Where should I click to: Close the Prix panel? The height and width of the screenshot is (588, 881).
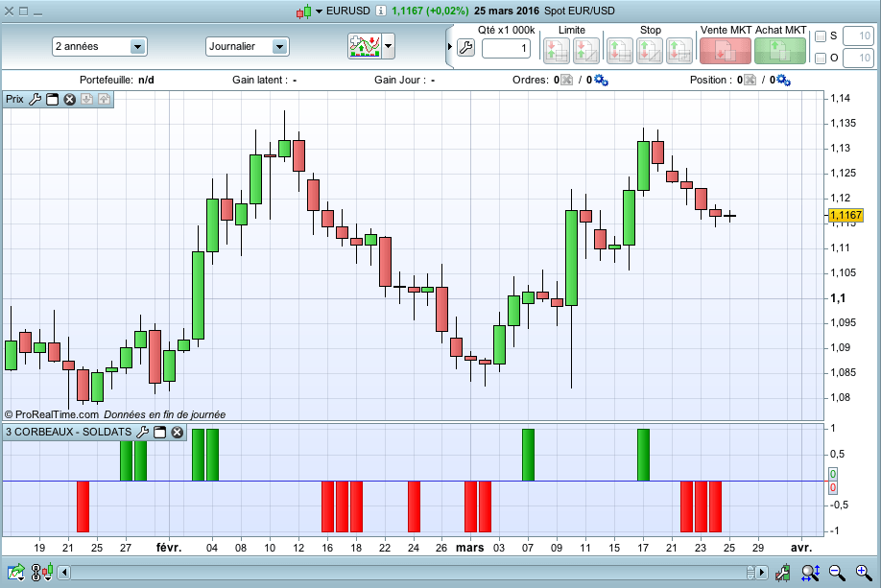(70, 100)
